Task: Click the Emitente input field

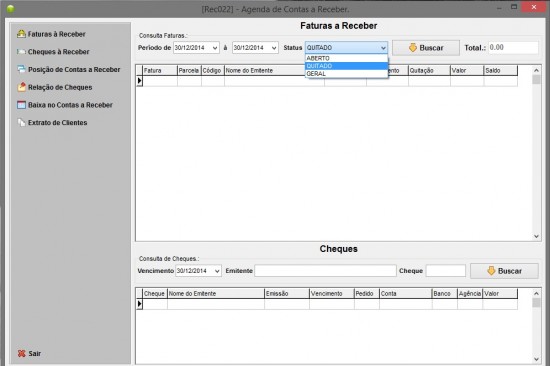Action: pyautogui.click(x=325, y=271)
